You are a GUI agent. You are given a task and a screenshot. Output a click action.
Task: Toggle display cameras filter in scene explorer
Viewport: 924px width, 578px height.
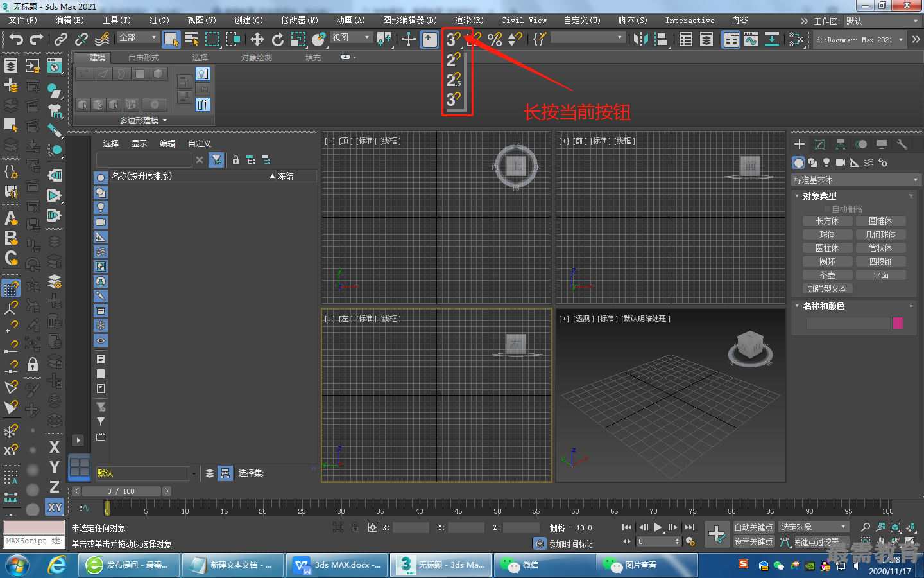coord(101,222)
